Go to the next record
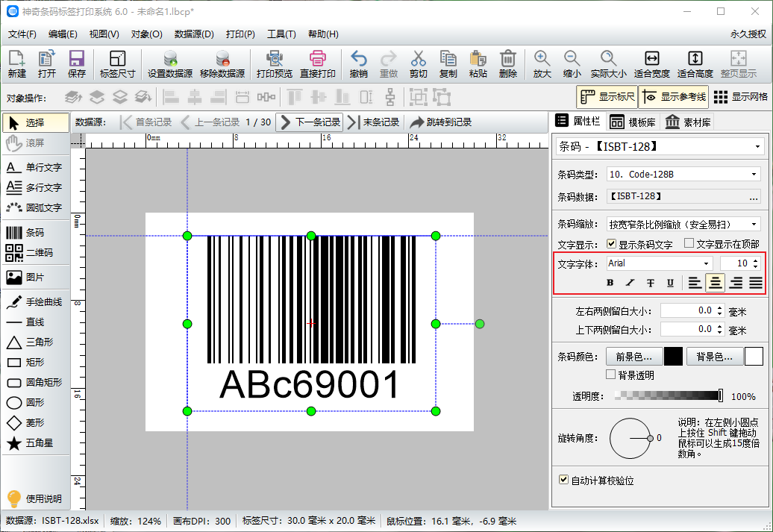 click(x=309, y=122)
